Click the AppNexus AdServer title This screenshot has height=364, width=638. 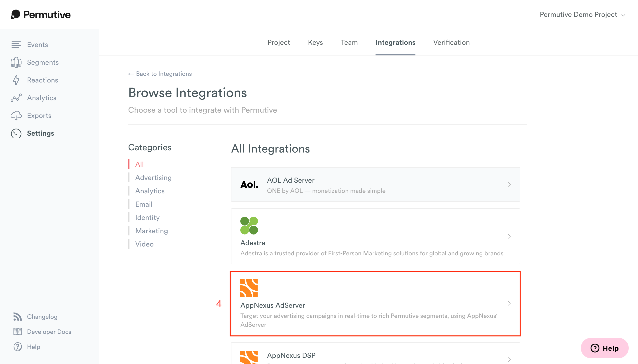[272, 305]
